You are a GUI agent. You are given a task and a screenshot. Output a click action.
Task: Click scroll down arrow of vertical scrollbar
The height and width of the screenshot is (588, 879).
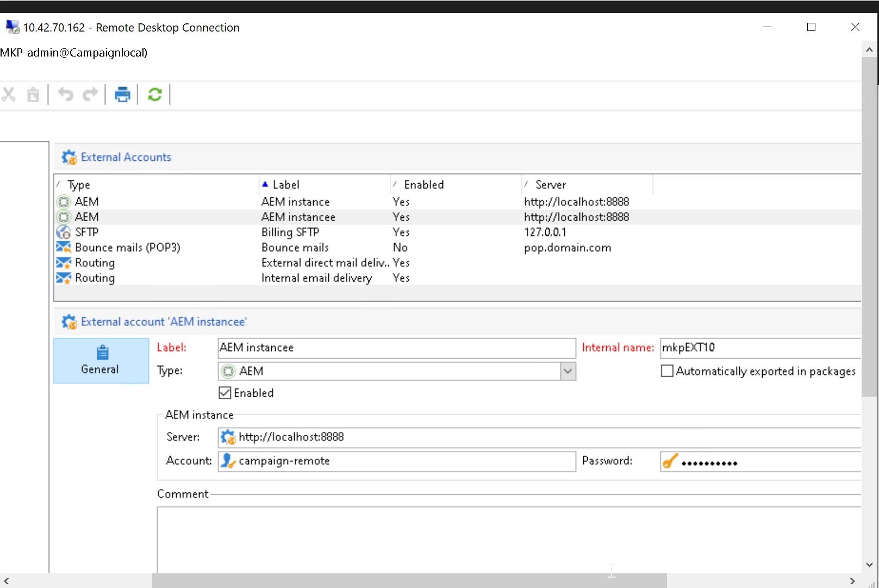[869, 565]
